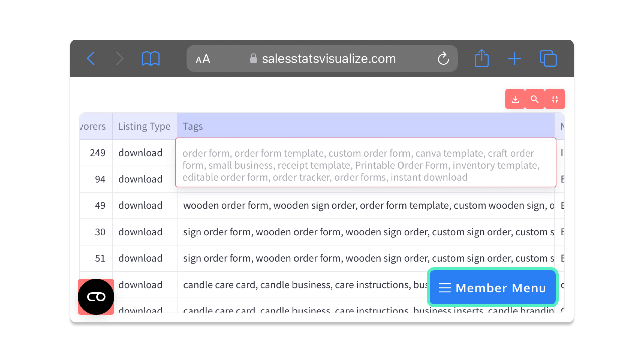Click the expanded order form tags popup

[366, 163]
